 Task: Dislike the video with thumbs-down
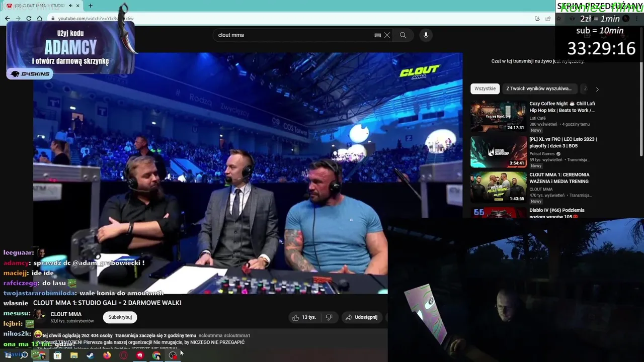329,317
